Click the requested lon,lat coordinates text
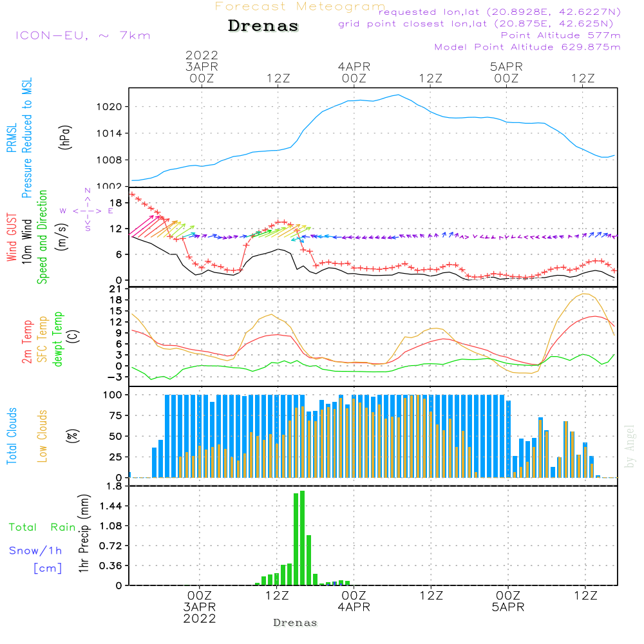The height and width of the screenshot is (644, 644). (x=499, y=12)
